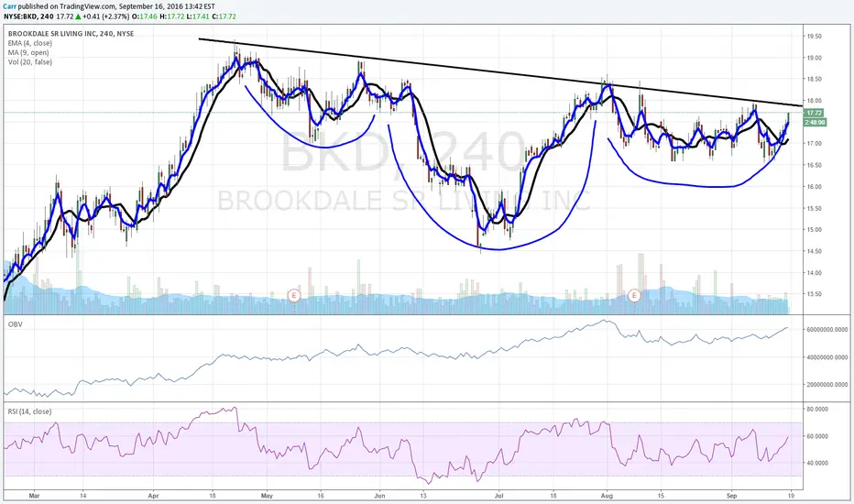The height and width of the screenshot is (504, 854).
Task: Open the author link "Carr"
Action: [10, 6]
